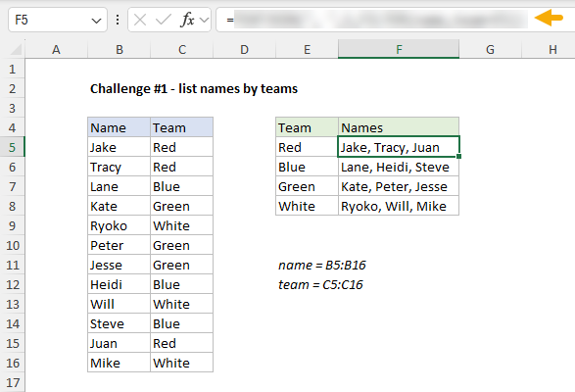Viewport: 575px width, 392px height.
Task: Select column E header
Action: 307,49
